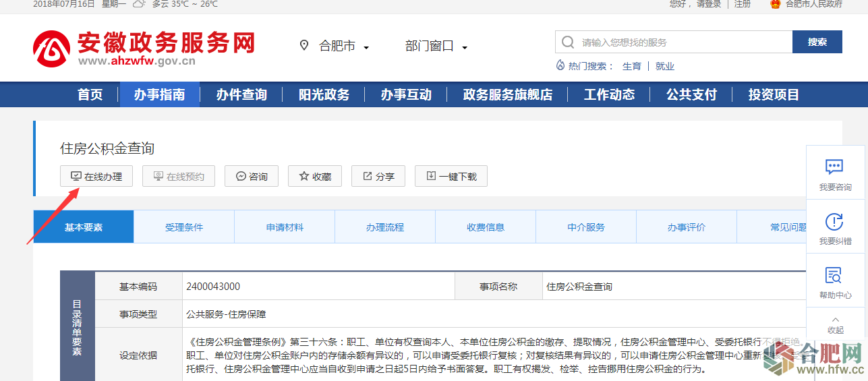Expand the 部门窗口 department dropdown
Viewport: 868px width, 381px height.
coord(436,47)
